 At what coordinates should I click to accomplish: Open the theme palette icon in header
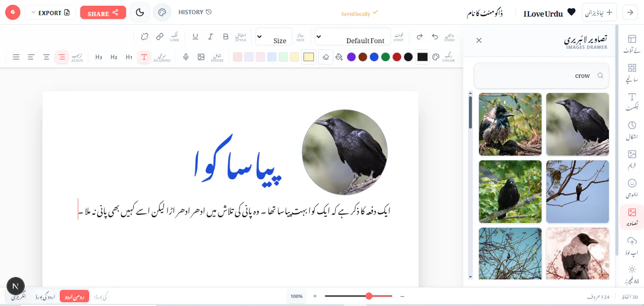click(162, 12)
